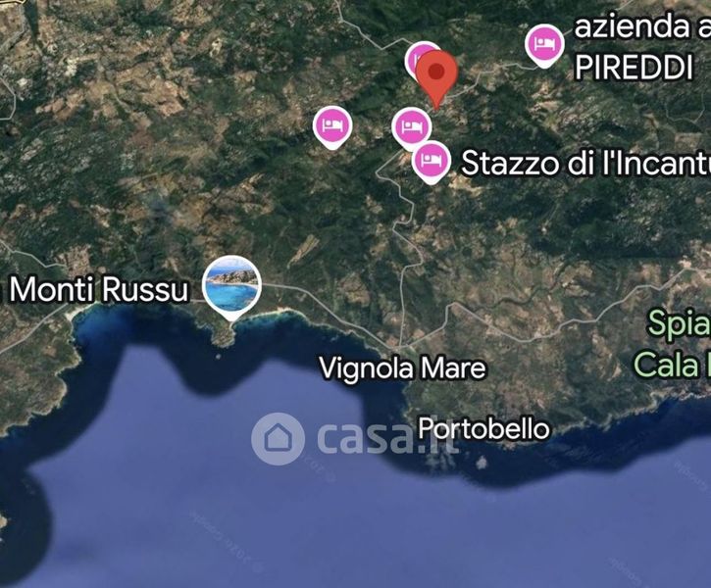Click the green Spia beach label
This screenshot has height=588, width=711.
pyautogui.click(x=679, y=325)
